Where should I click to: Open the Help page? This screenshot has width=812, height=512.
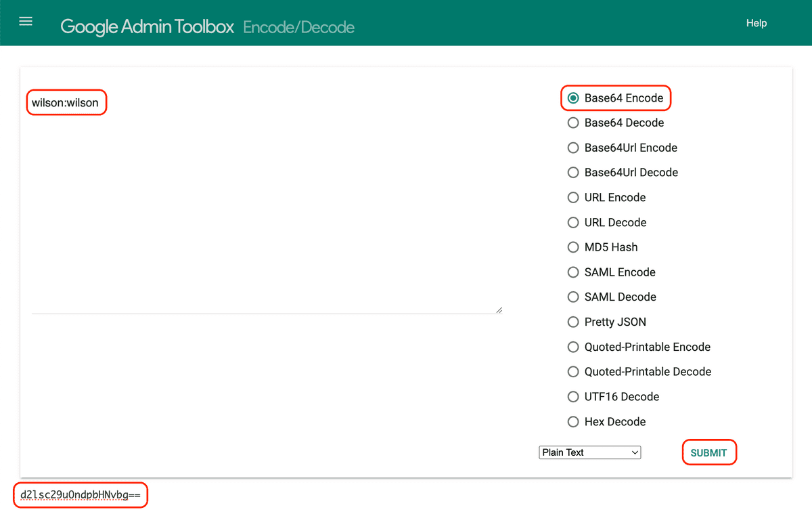(756, 22)
